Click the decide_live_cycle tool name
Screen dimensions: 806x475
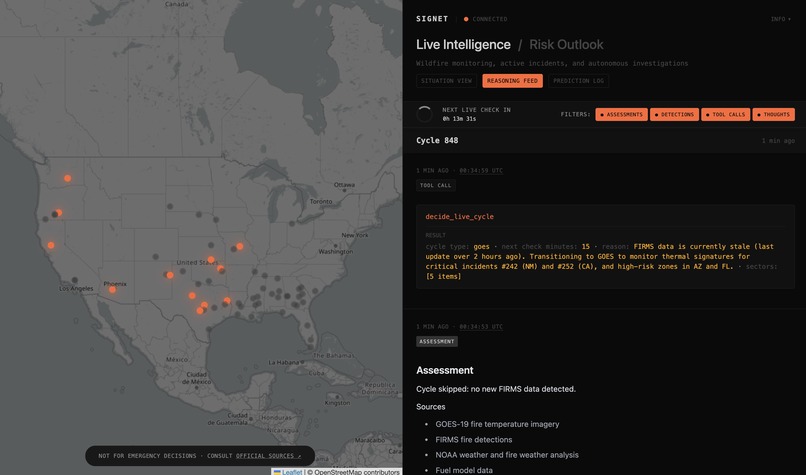tap(459, 216)
